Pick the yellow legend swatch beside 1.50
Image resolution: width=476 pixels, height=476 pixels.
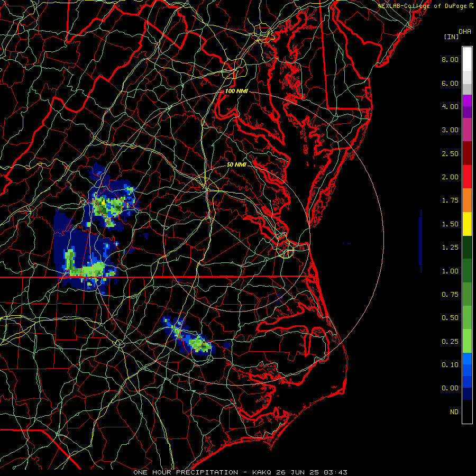[x=467, y=224]
